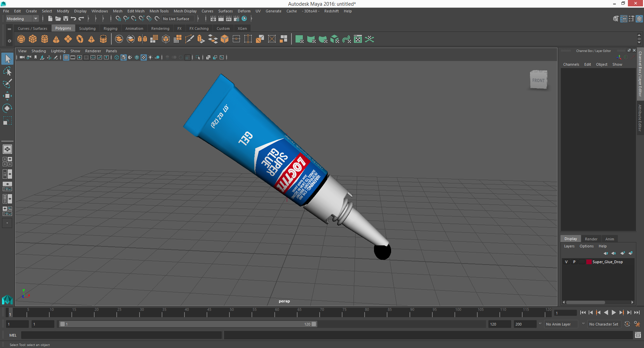Image resolution: width=644 pixels, height=348 pixels.
Task: Click the Save Scene disk icon
Action: [x=66, y=19]
